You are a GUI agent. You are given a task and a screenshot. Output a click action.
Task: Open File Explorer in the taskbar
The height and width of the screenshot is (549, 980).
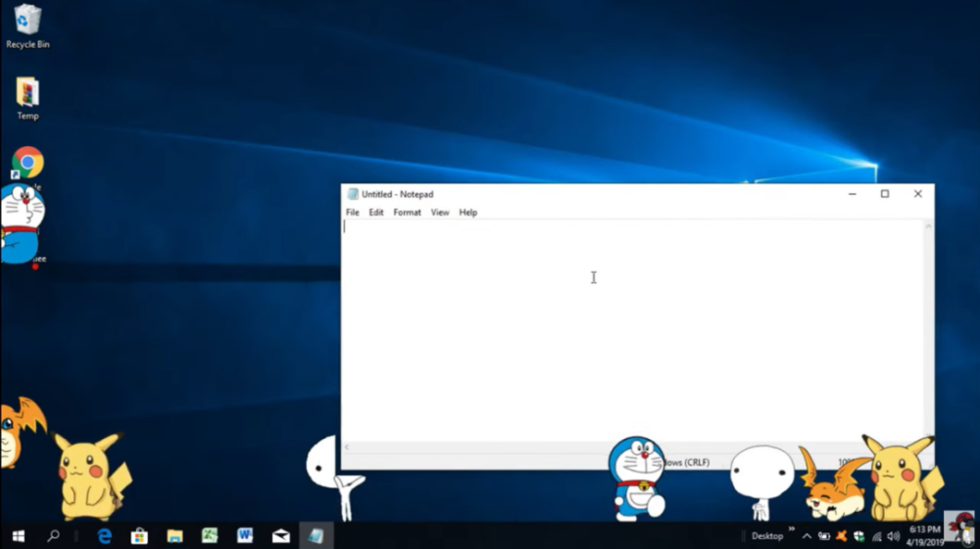click(174, 536)
